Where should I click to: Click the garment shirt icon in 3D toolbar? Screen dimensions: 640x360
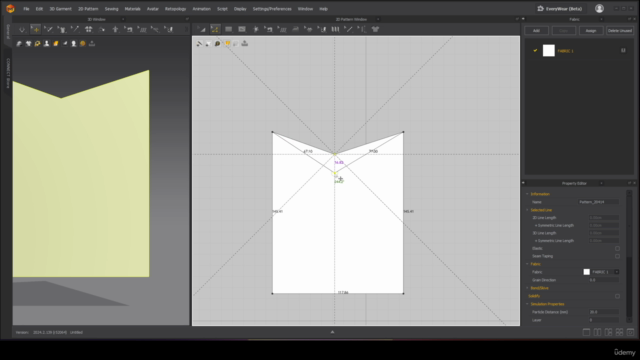click(x=62, y=29)
